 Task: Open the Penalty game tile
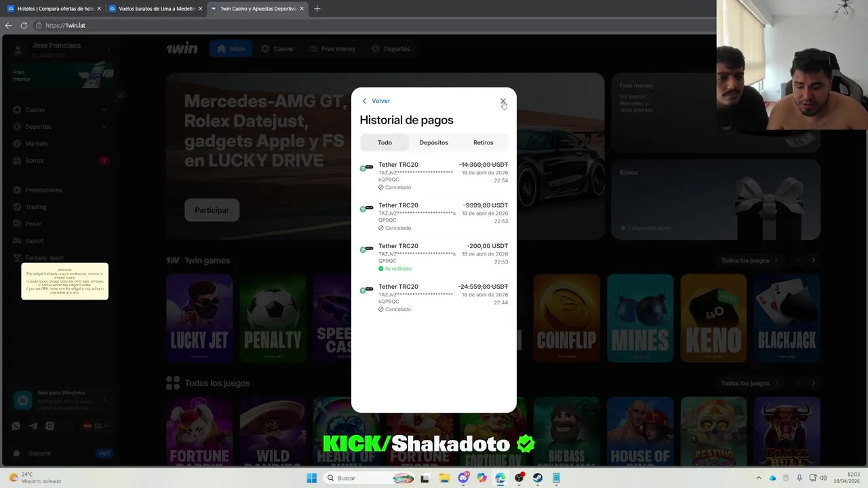point(273,319)
